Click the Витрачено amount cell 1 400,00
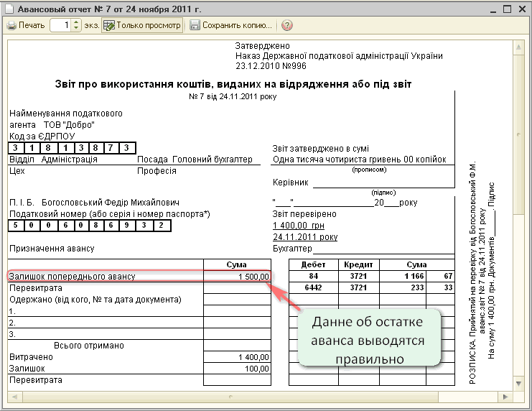This screenshot has height=411, width=532. (237, 357)
